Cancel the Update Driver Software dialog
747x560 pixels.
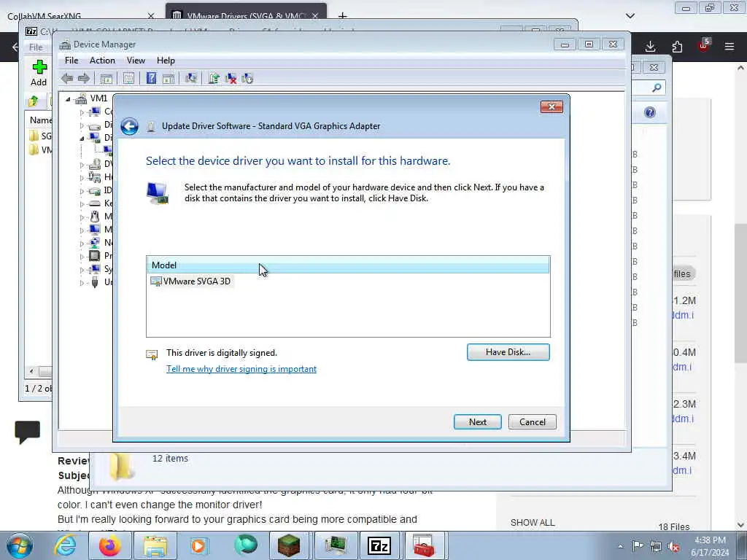click(532, 422)
